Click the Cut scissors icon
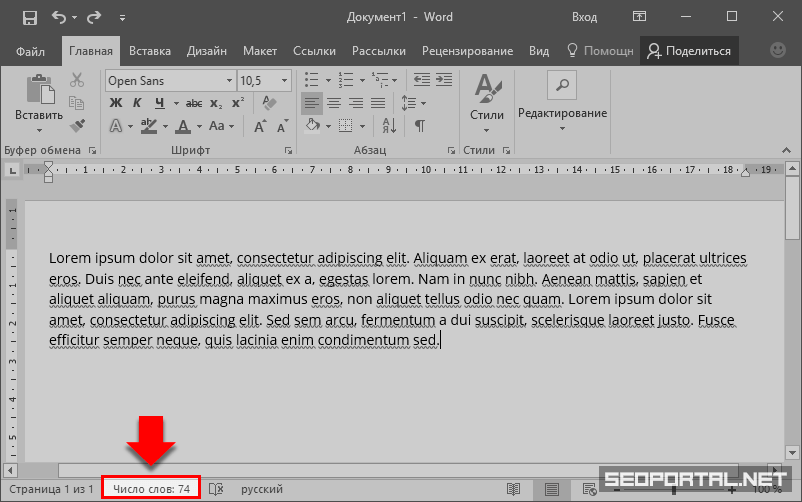The image size is (802, 502). pyautogui.click(x=78, y=81)
